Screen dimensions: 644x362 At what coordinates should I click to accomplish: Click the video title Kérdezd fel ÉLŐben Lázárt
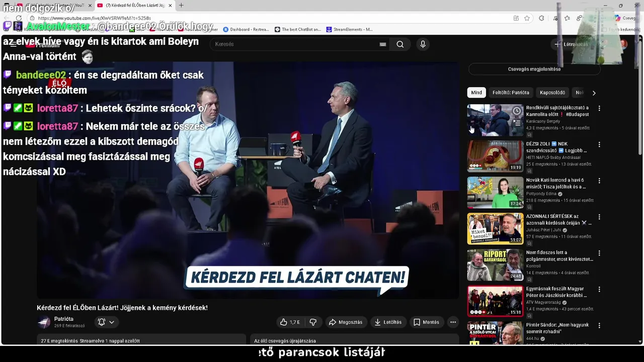pyautogui.click(x=122, y=308)
